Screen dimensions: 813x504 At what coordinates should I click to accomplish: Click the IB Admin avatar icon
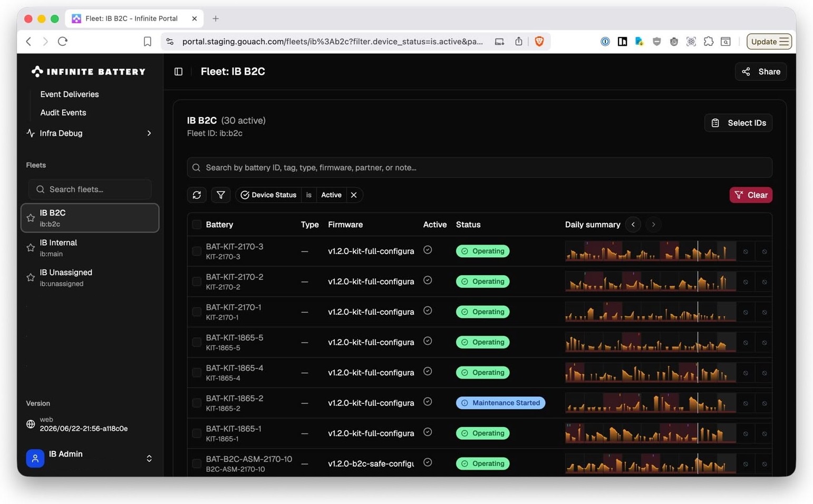[x=35, y=458]
